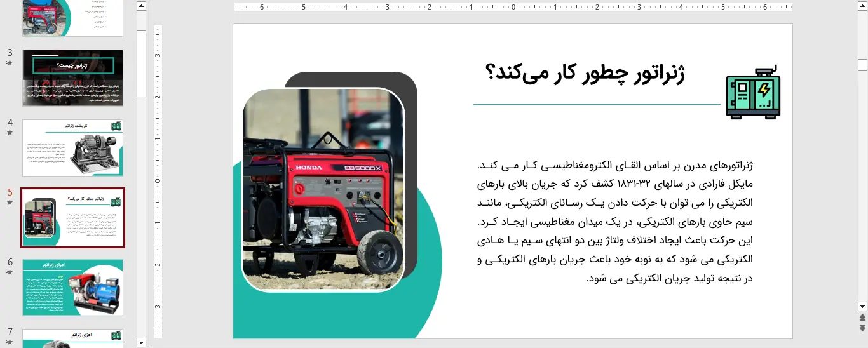Click the red slide number 5 label

[x=10, y=192]
